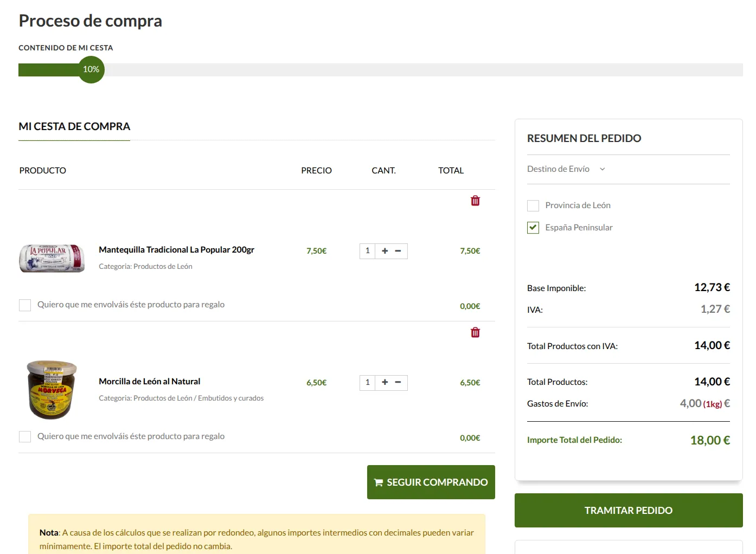Screen dimensions: 756x554
Task: Uncheck the España Peninsular shipping option
Action: [x=533, y=228]
